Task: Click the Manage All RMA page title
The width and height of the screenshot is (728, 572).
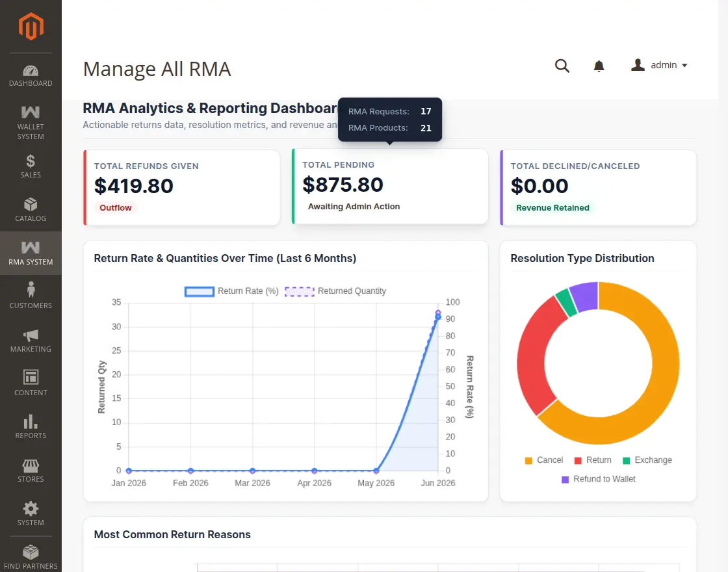Action: point(157,69)
